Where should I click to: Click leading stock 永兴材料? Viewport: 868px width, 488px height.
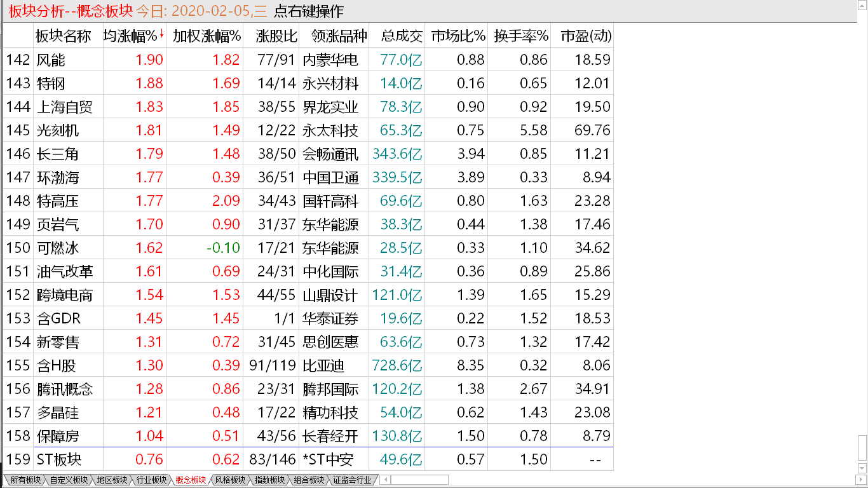pyautogui.click(x=330, y=83)
